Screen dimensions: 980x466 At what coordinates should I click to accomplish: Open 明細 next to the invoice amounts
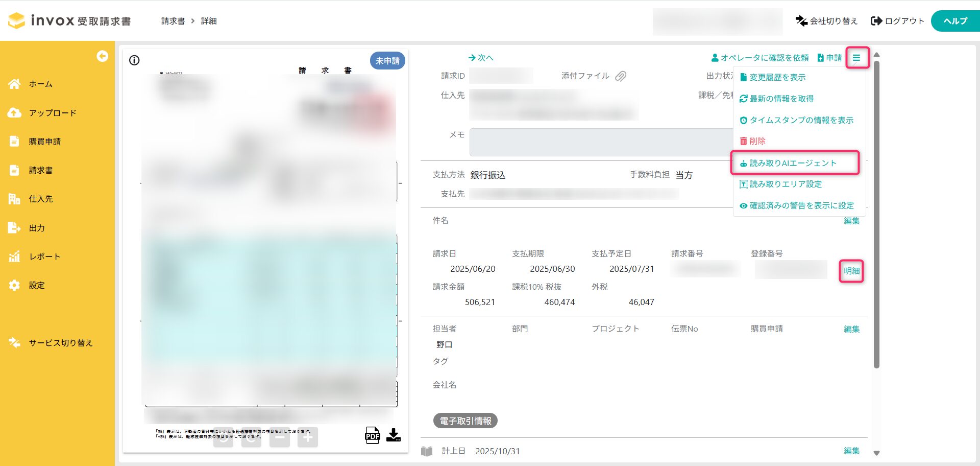coord(851,271)
